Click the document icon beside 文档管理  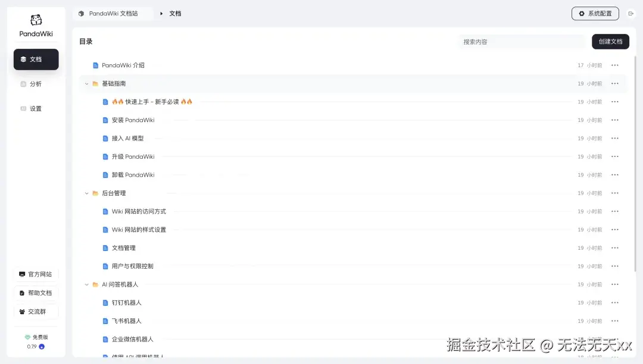pyautogui.click(x=105, y=247)
